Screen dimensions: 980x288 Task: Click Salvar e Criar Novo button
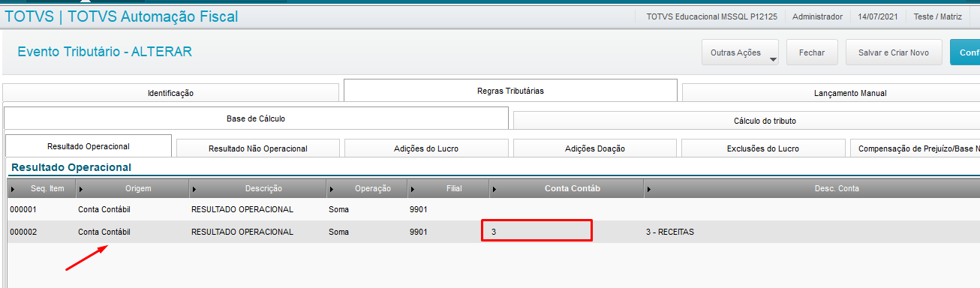click(x=894, y=52)
